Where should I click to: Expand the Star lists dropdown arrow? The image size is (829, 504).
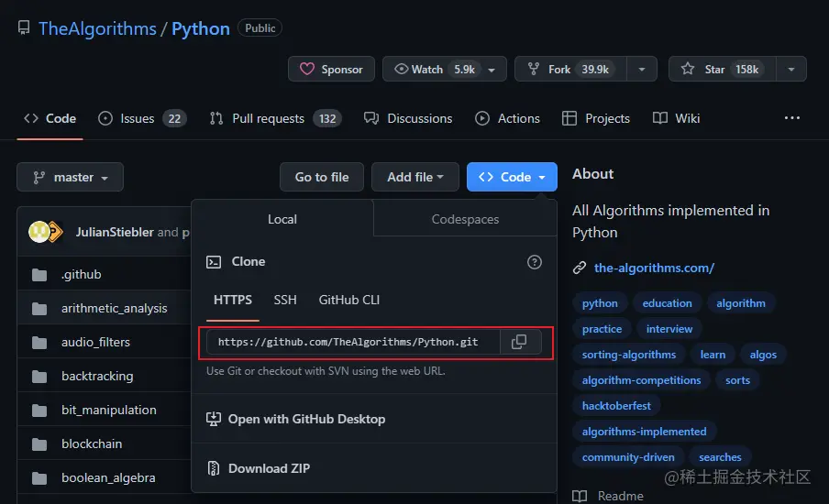point(791,70)
